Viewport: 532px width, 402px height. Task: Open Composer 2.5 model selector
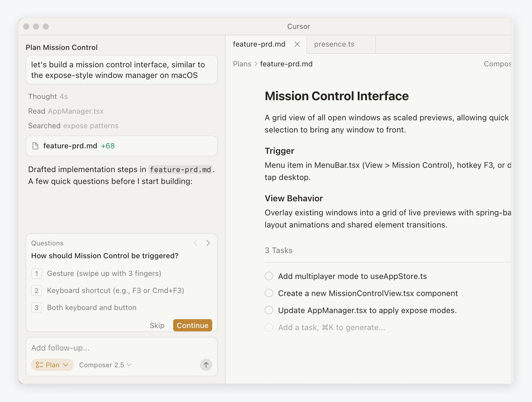pos(105,365)
